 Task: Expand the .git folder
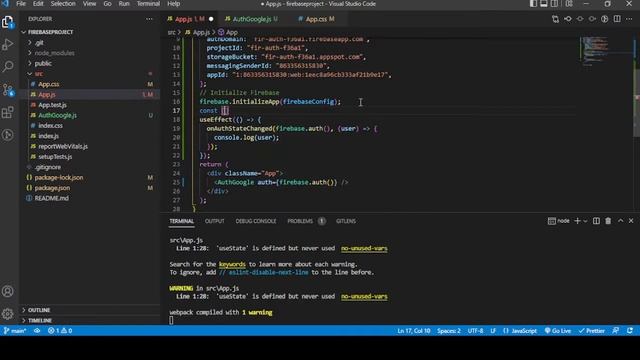tap(39, 42)
